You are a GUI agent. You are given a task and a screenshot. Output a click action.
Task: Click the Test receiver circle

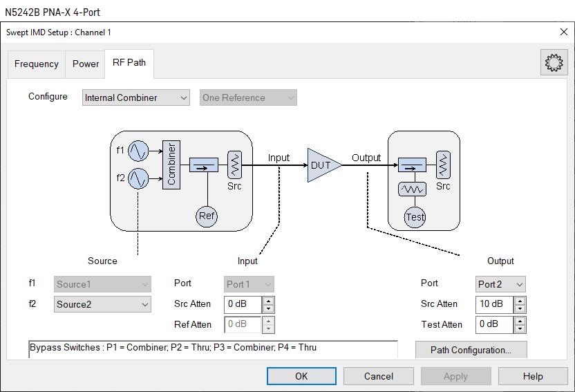(x=415, y=216)
